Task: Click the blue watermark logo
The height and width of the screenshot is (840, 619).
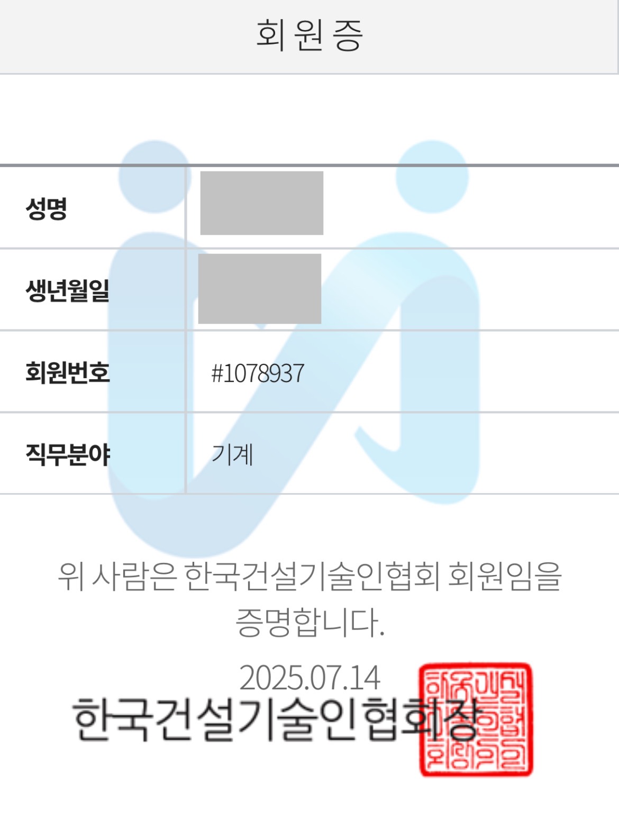Action: coord(294,349)
